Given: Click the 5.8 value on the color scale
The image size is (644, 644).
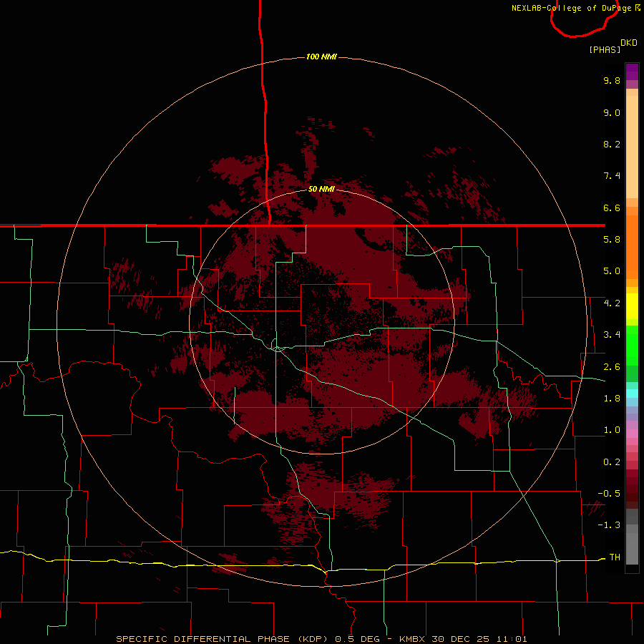Looking at the screenshot, I should (x=612, y=240).
